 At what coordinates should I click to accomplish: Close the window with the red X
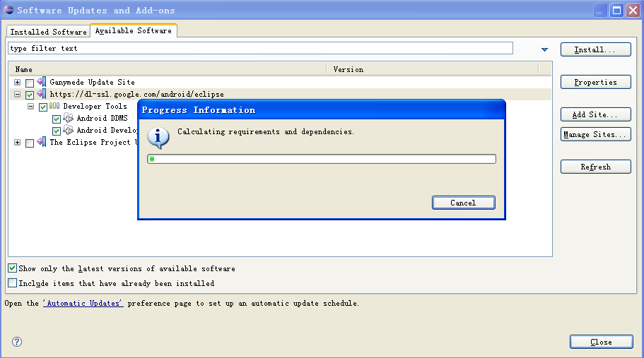click(633, 11)
